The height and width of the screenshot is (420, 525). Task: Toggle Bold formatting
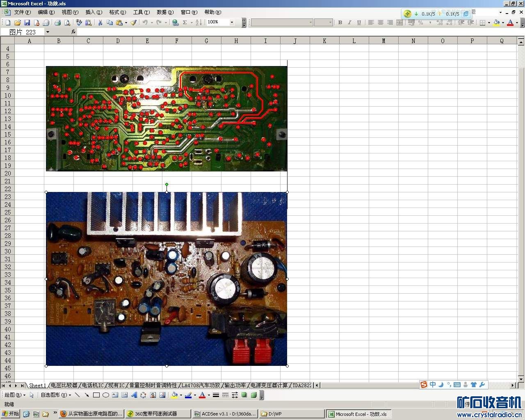340,23
